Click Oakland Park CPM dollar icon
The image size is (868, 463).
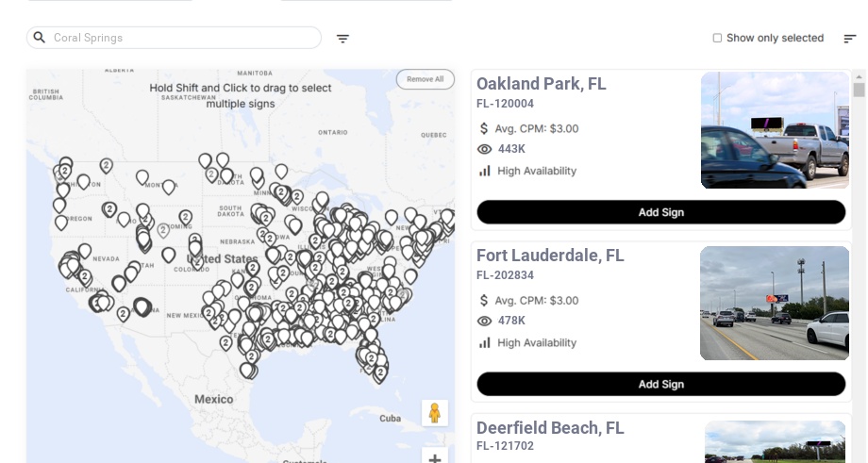(485, 128)
